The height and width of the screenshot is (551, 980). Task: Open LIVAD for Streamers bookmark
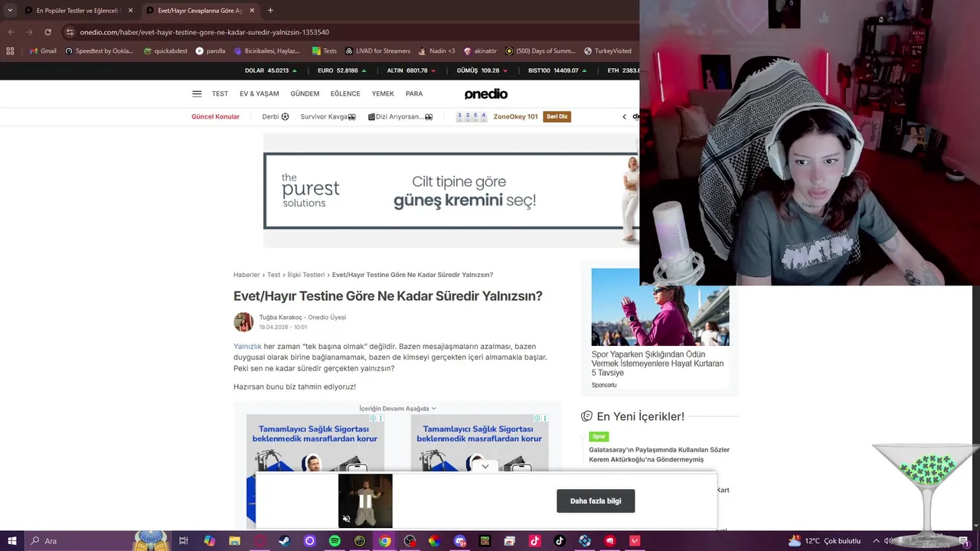[378, 51]
